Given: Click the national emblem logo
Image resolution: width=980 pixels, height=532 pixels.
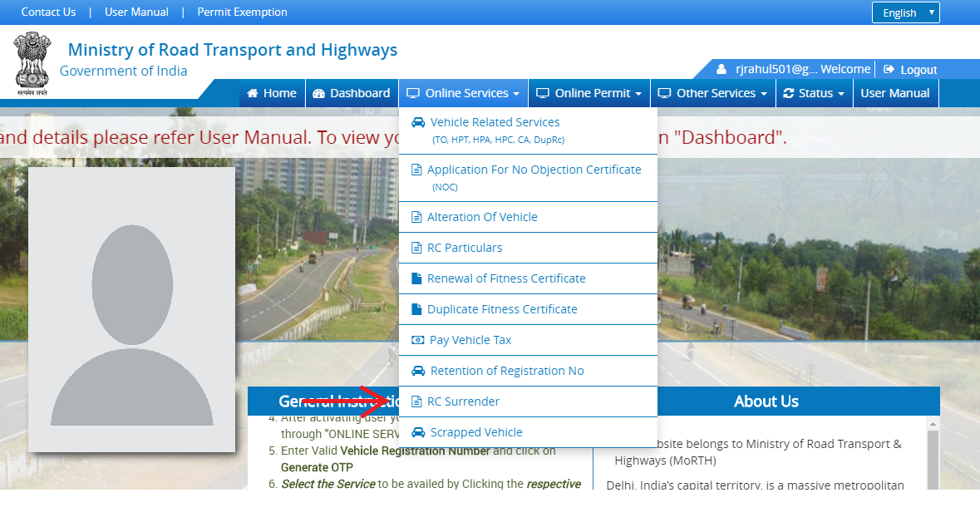Looking at the screenshot, I should click(x=32, y=63).
